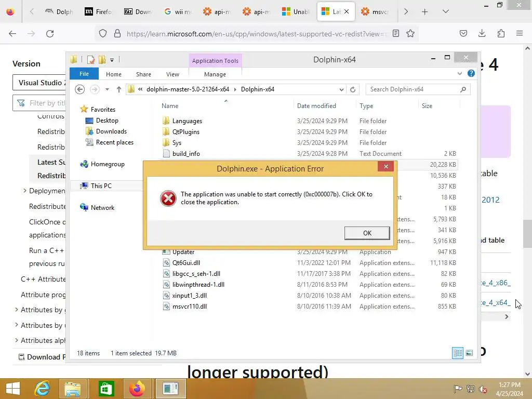The height and width of the screenshot is (399, 532).
Task: Click dolphin-master-5.0-21264-x64 breadcrumb
Action: tap(188, 89)
